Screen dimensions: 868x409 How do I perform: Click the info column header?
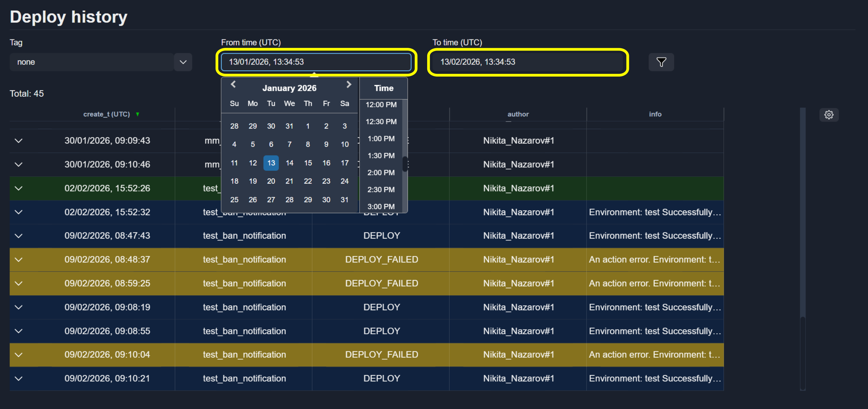click(x=655, y=114)
